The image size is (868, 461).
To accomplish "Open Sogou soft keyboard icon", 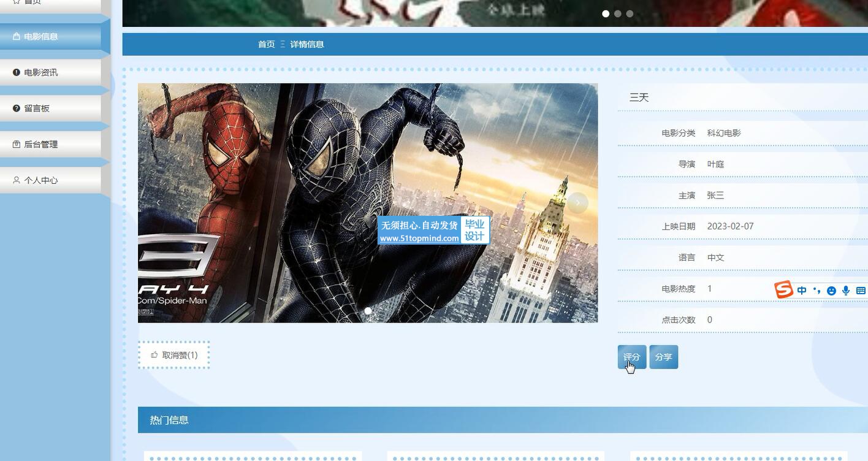I will click(x=861, y=291).
